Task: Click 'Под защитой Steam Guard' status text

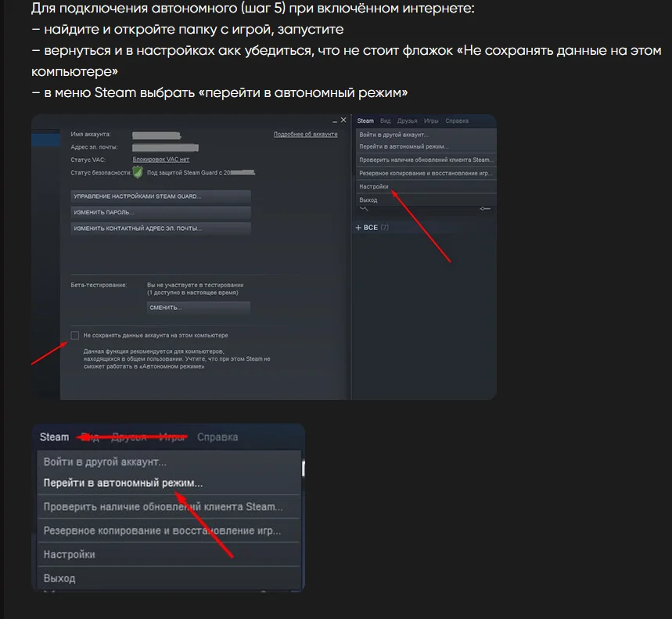Action: click(200, 173)
